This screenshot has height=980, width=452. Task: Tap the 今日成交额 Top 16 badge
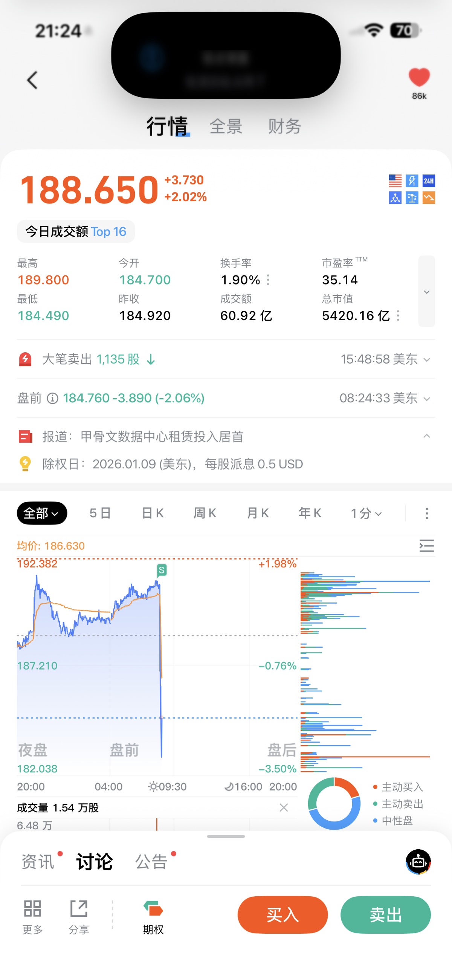pyautogui.click(x=76, y=231)
